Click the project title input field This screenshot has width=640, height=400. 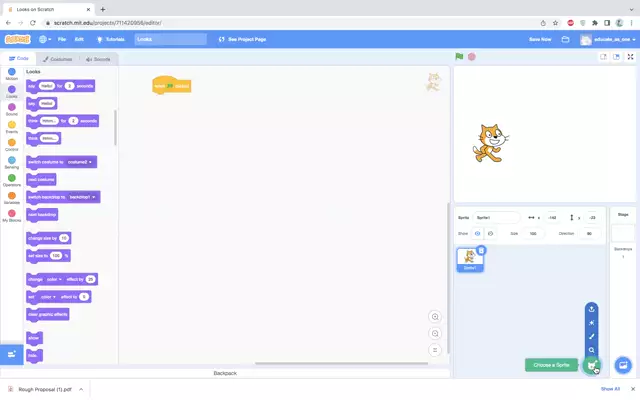pos(171,39)
